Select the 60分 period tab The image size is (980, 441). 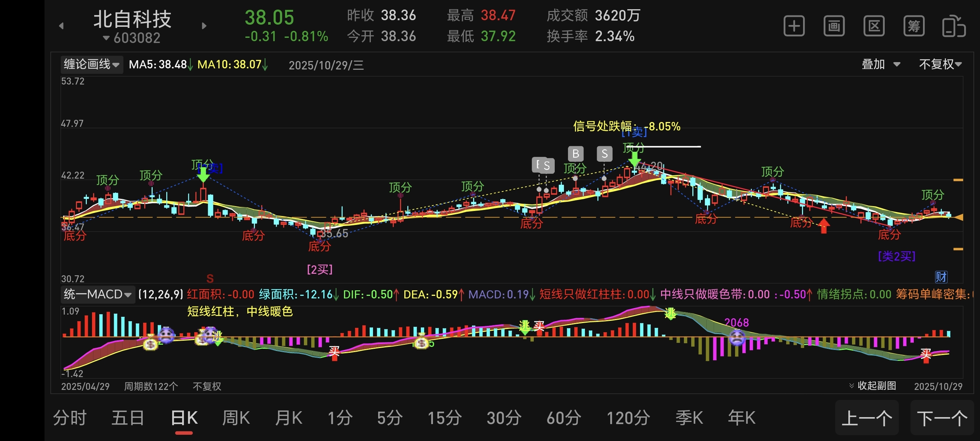[564, 418]
